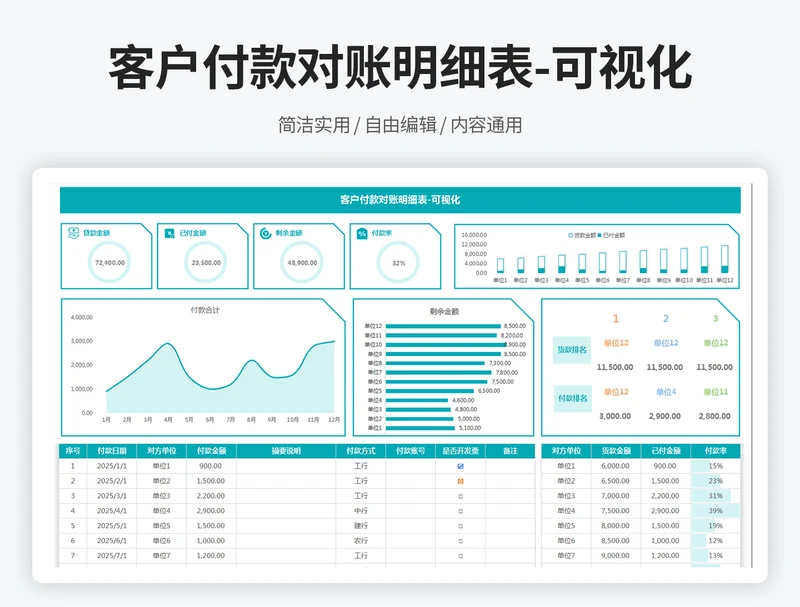Image resolution: width=800 pixels, height=607 pixels.
Task: Click the 付款排名 label box
Action: point(572,398)
